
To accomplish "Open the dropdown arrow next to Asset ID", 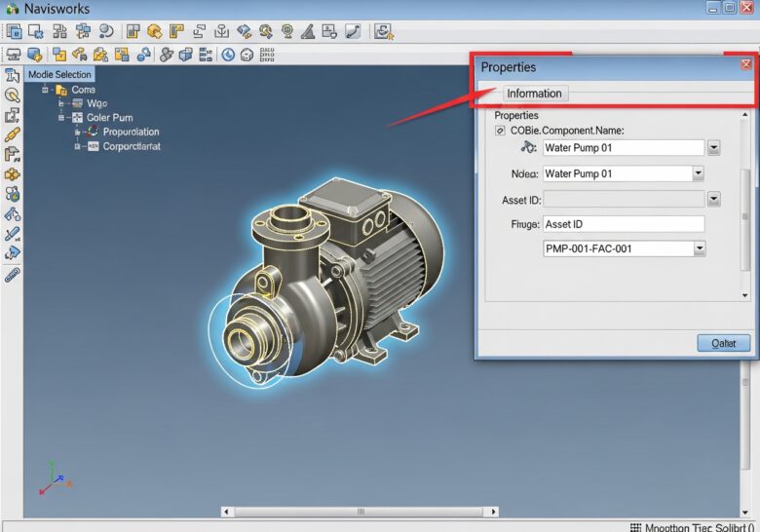I will tap(713, 199).
